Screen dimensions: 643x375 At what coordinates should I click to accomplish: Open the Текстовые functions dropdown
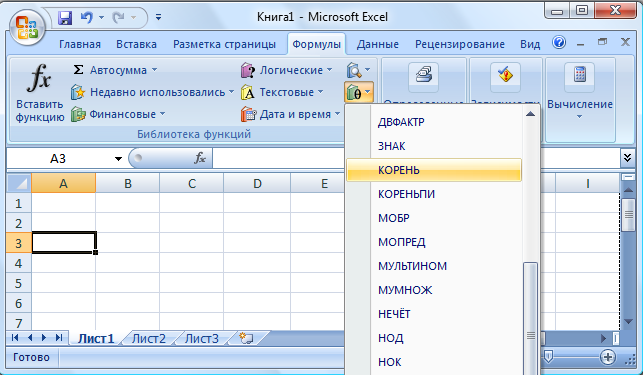pos(282,92)
